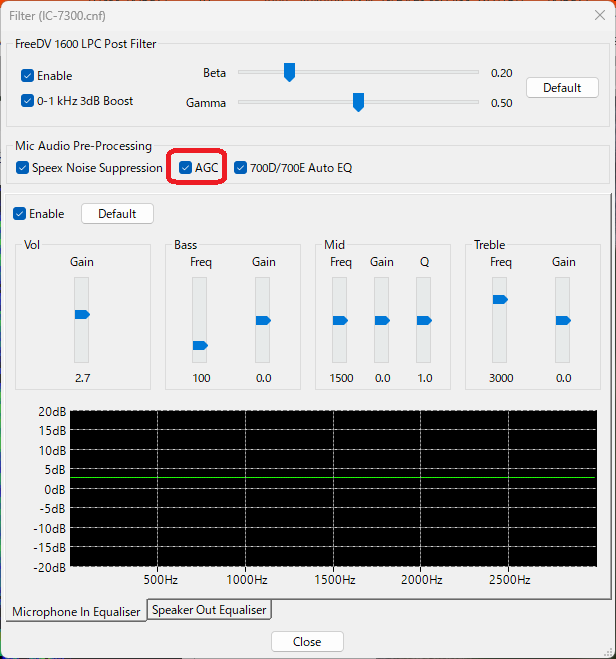
Task: Click the Vol Gain slider thumb
Action: [x=82, y=314]
